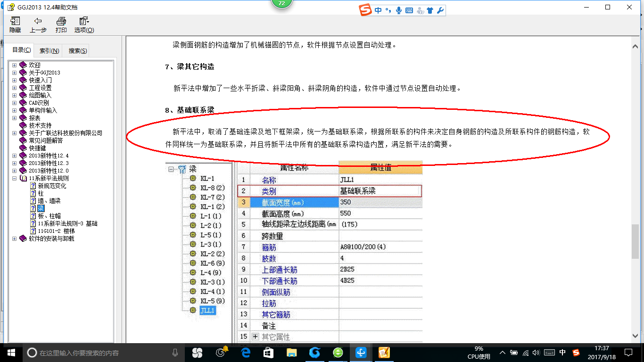Click the fan-shaped app icon in taskbar
This screenshot has width=644, height=362.
197,352
